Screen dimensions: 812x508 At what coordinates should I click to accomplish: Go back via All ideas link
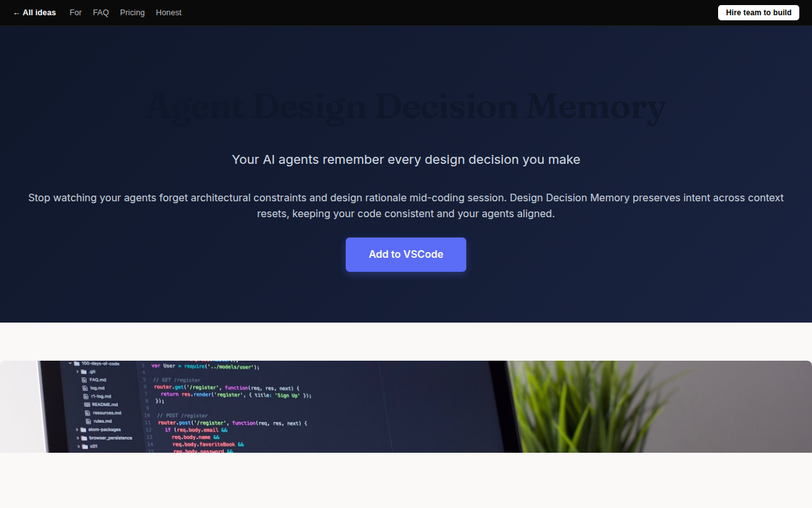point(34,13)
